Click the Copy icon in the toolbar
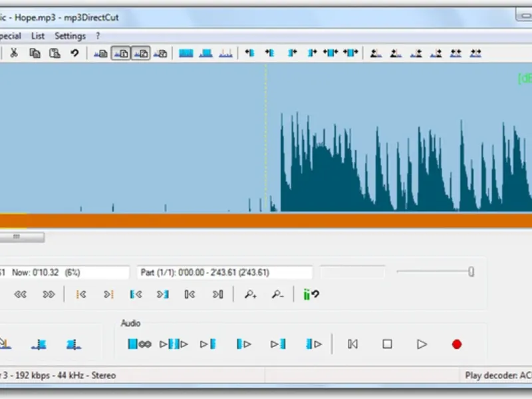 pyautogui.click(x=35, y=53)
